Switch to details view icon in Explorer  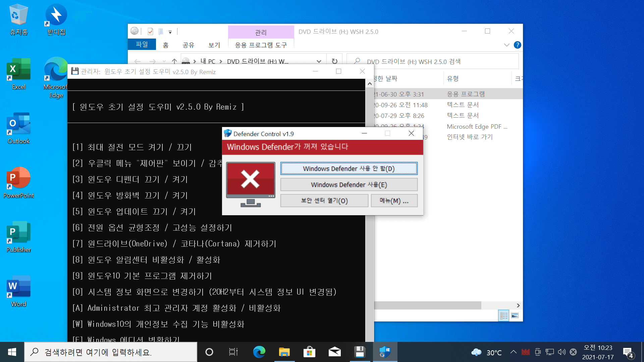click(x=503, y=315)
